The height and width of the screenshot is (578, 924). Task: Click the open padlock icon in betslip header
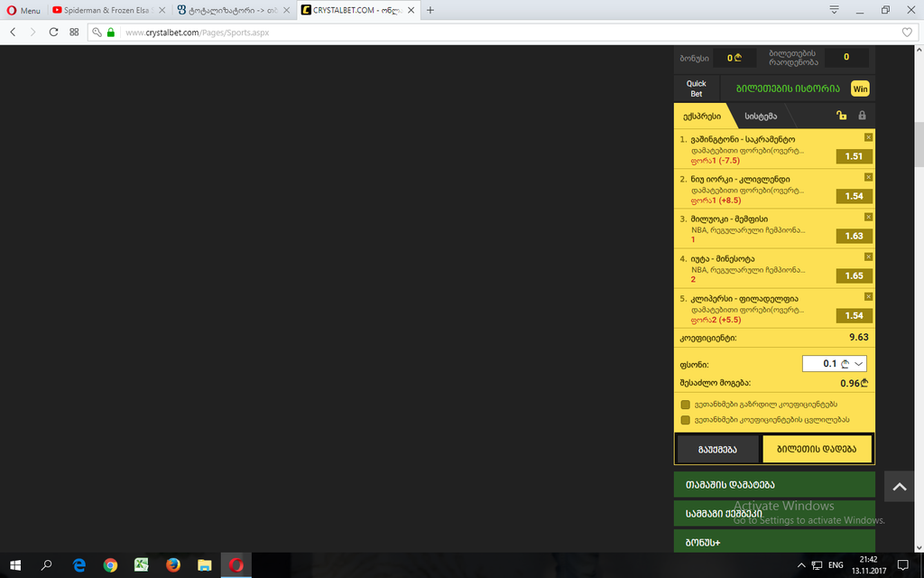pyautogui.click(x=842, y=116)
